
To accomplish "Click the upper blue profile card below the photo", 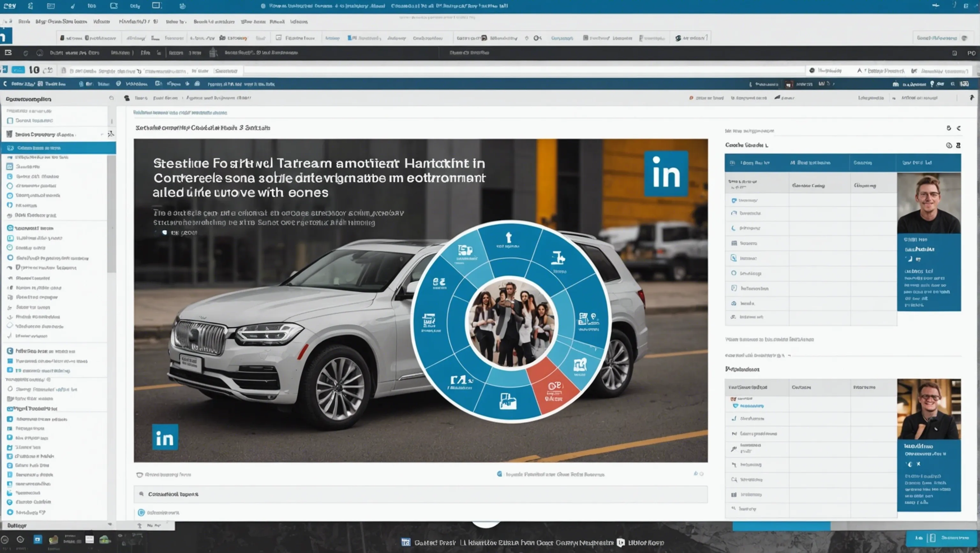I will point(929,272).
